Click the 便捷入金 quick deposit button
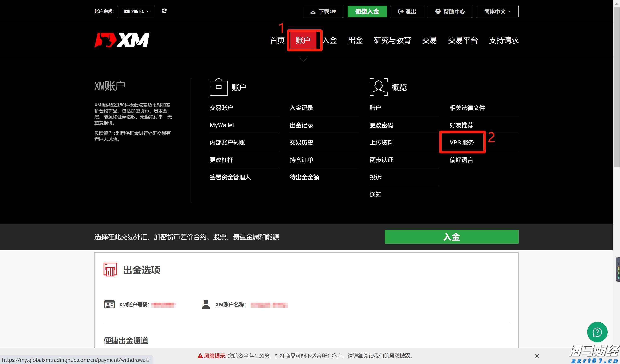Screen dimensions: 620x364 [x=367, y=11]
